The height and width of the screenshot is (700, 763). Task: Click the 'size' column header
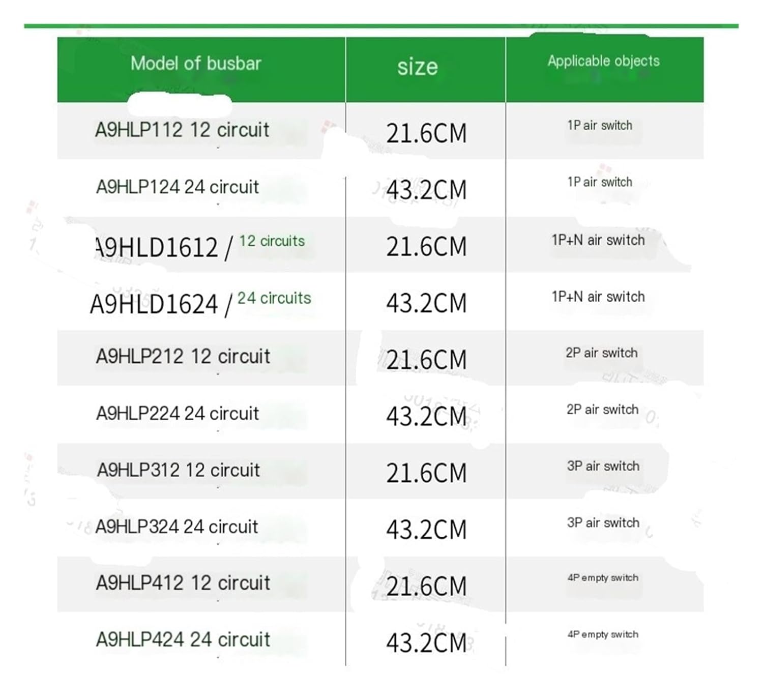417,67
